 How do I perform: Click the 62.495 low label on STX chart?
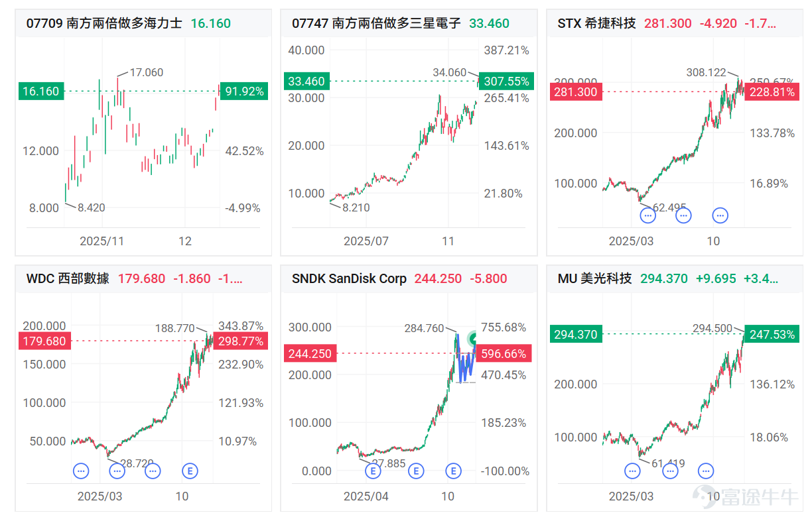[669, 207]
